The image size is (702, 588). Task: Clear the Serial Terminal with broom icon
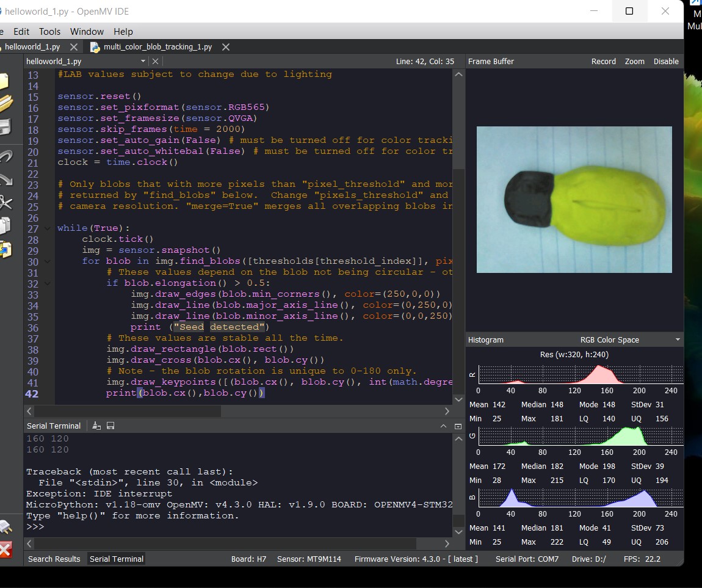point(96,426)
